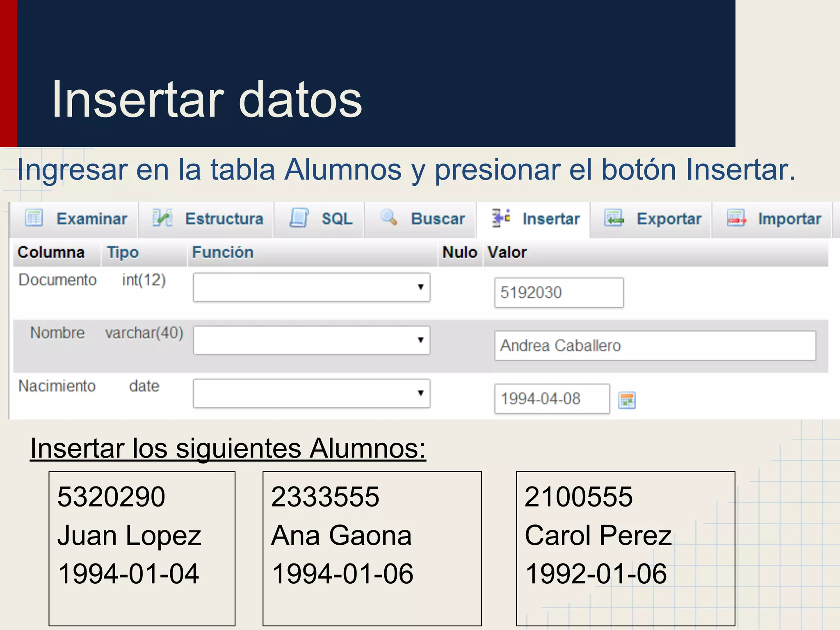Click the name Ana Gaona

point(341,535)
